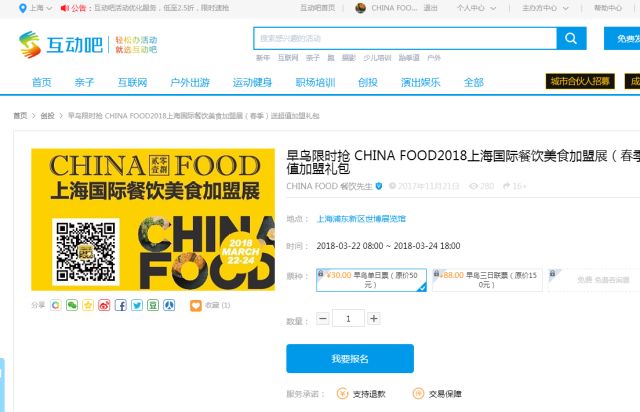Share to Twitter
The image size is (640, 412).
137,305
